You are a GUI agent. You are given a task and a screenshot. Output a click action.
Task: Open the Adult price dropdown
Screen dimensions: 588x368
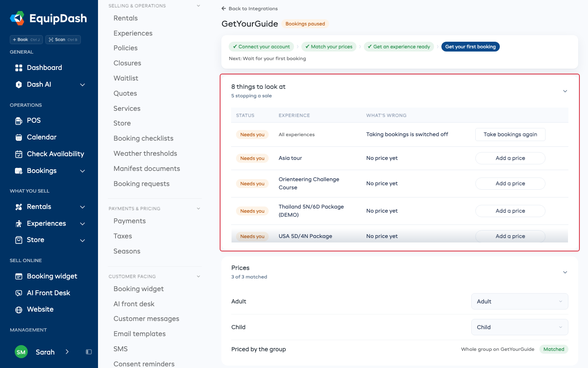pyautogui.click(x=519, y=301)
